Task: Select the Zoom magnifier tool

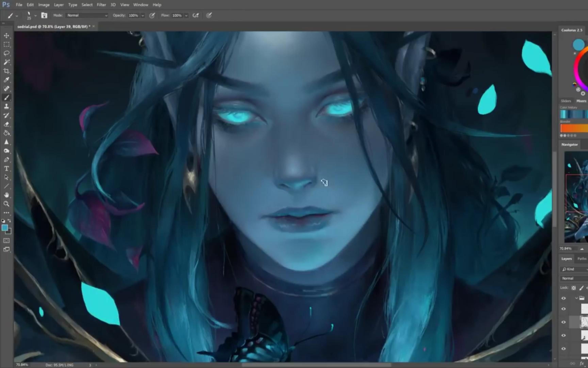Action: pyautogui.click(x=7, y=204)
